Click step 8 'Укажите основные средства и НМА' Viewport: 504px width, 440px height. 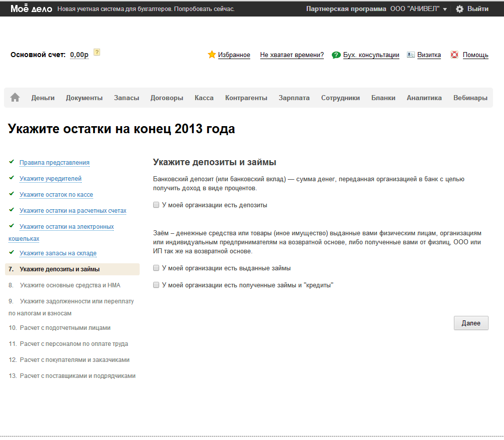click(70, 285)
